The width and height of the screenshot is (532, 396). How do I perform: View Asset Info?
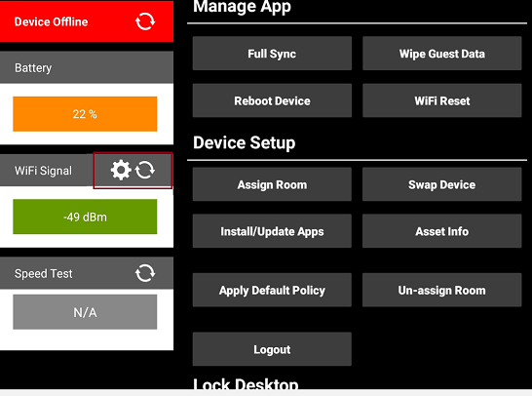point(441,231)
